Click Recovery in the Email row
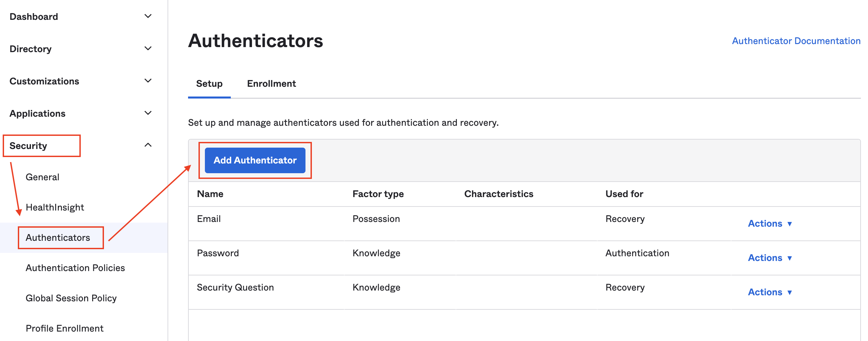Viewport: 868px width, 341px height. pyautogui.click(x=625, y=219)
